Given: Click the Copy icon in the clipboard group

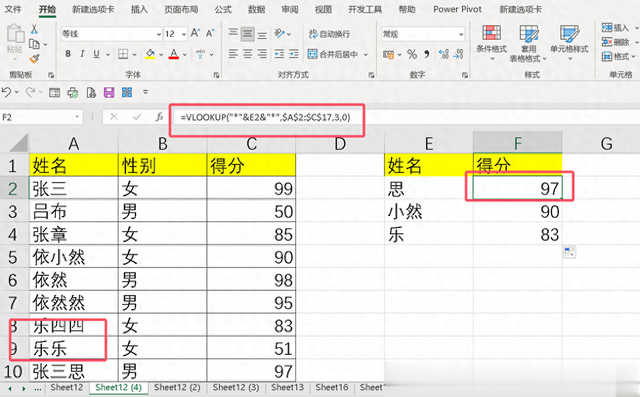Looking at the screenshot, I should (34, 44).
